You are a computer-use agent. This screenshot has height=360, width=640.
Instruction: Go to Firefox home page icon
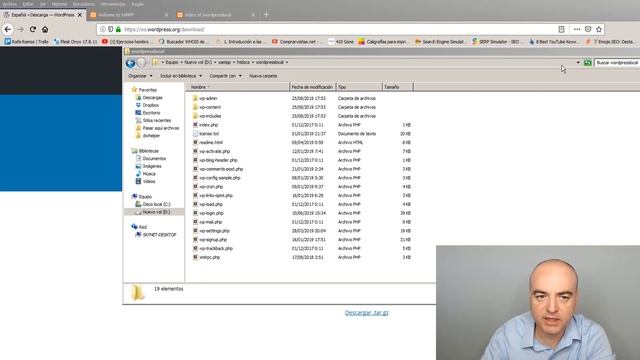tap(45, 29)
